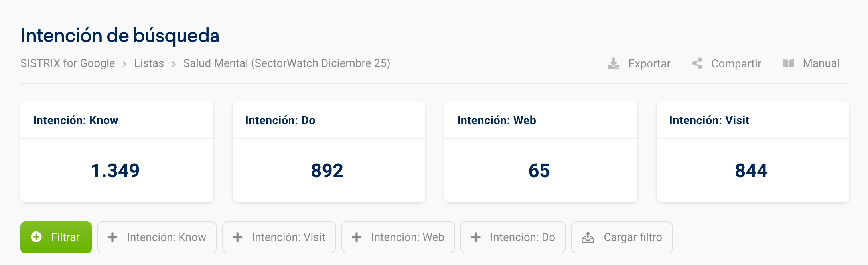Select the Salud Mental breadcrumb entry
868x265 pixels.
coord(286,63)
